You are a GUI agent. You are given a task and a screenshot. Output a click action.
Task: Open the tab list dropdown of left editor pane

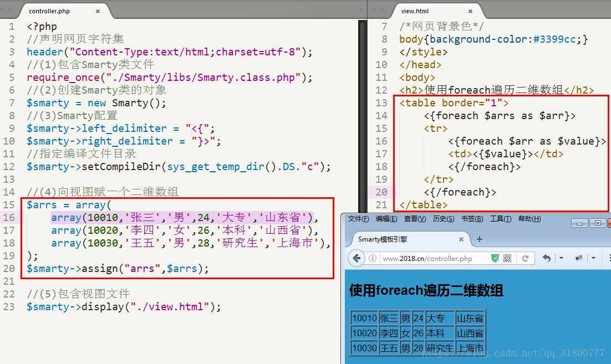pyautogui.click(x=360, y=10)
